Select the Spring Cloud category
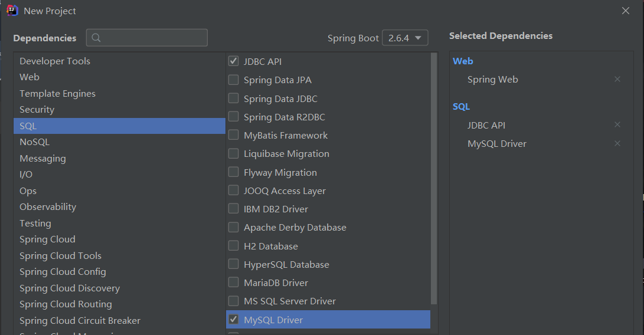The height and width of the screenshot is (335, 644). (119, 239)
